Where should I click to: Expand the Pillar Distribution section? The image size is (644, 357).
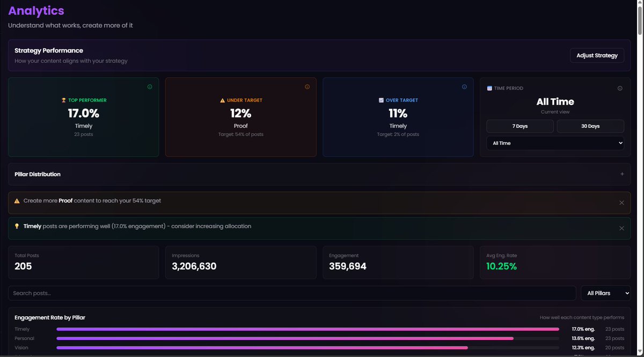[622, 174]
